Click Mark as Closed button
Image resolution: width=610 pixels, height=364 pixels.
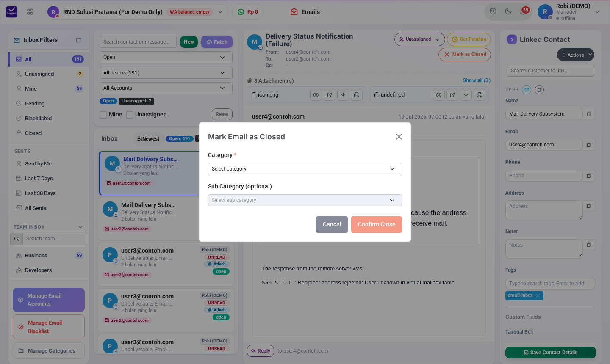465,55
